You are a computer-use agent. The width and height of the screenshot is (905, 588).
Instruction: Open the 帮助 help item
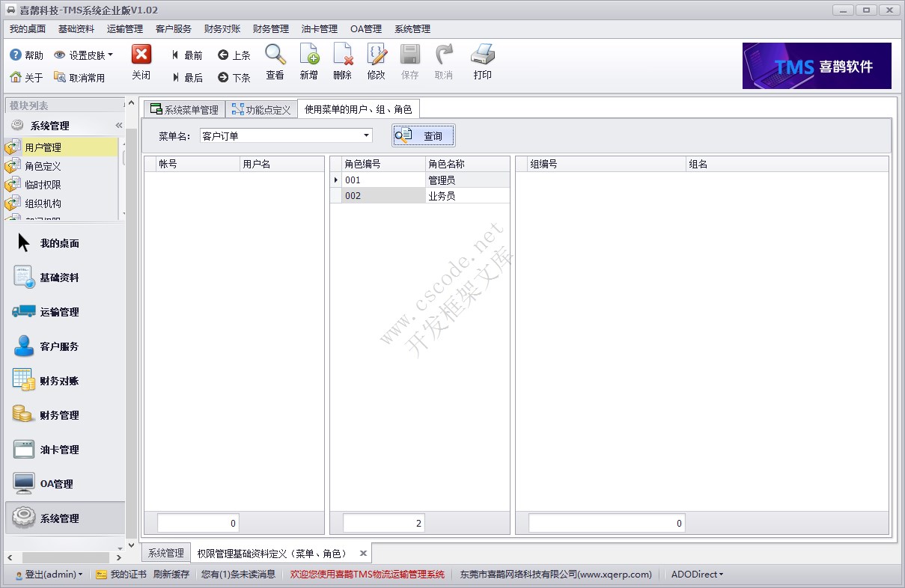pos(27,55)
